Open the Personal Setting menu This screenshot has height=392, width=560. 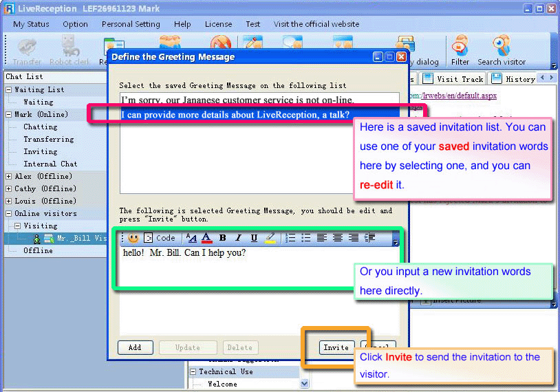(131, 24)
